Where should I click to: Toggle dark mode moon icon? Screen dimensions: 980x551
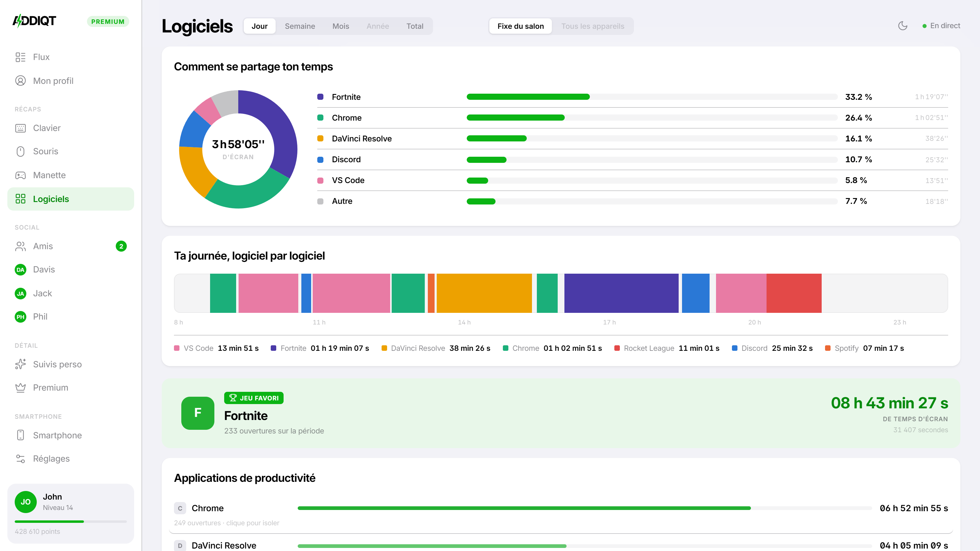coord(903,26)
